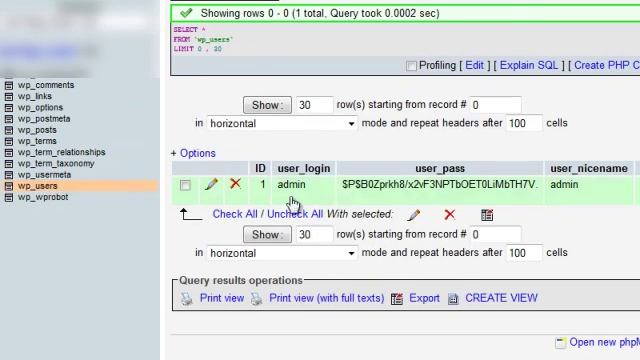Sort by the ID column header
Image resolution: width=640 pixels, height=360 pixels.
pyautogui.click(x=260, y=168)
